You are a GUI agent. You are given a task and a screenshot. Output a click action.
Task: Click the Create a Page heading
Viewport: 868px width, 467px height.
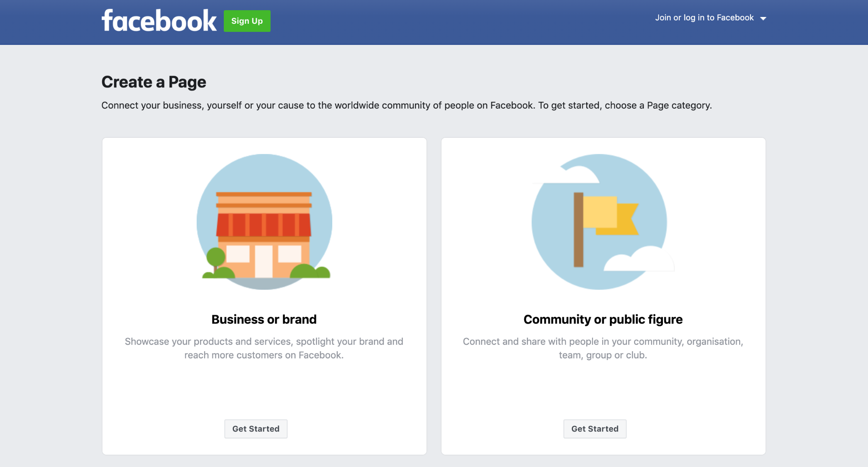click(154, 82)
